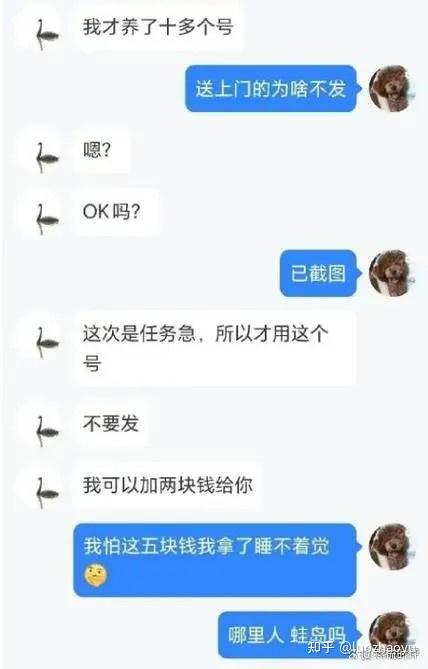428x669 pixels.
Task: Tap dog avatar beside '送上门的为啥不发'
Action: [392, 89]
